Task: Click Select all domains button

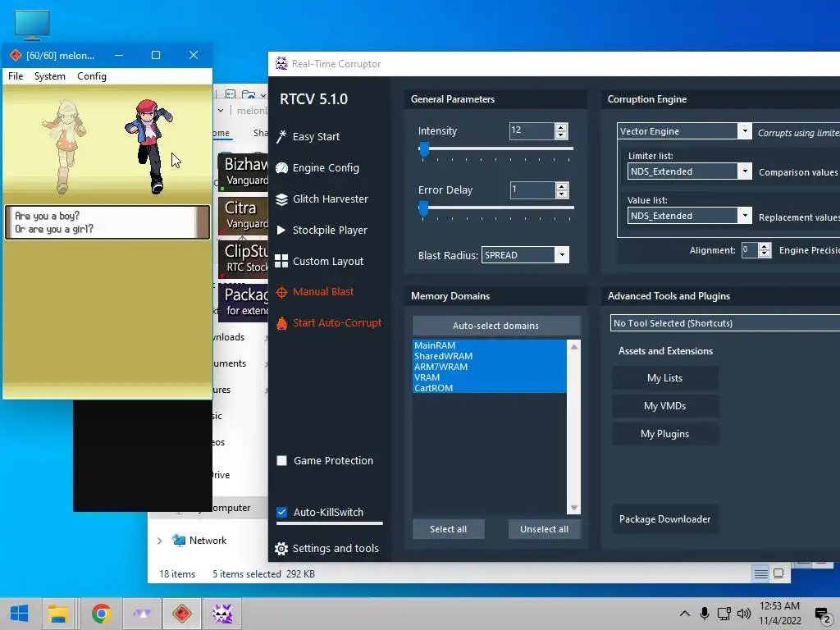Action: pos(449,529)
